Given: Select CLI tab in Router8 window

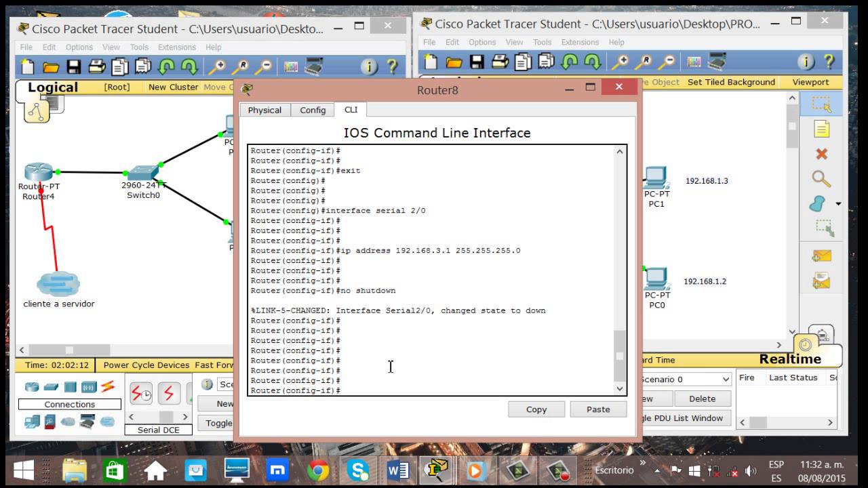Looking at the screenshot, I should click(351, 109).
